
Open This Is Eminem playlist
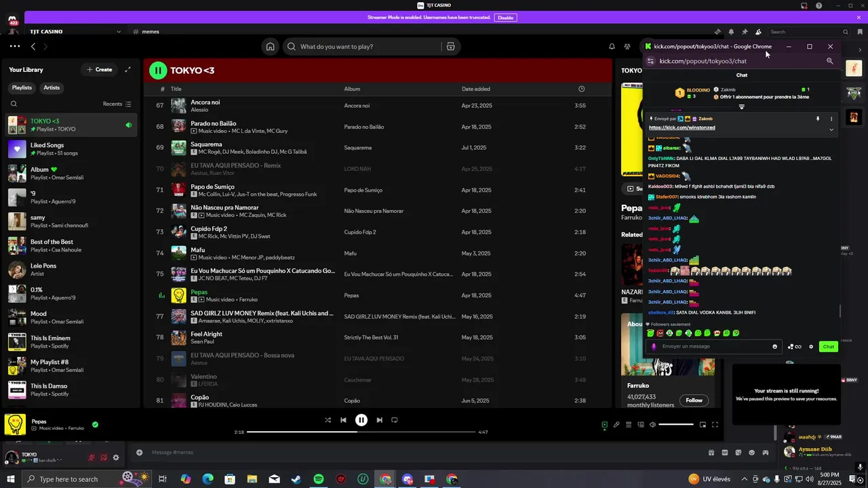[x=71, y=342]
